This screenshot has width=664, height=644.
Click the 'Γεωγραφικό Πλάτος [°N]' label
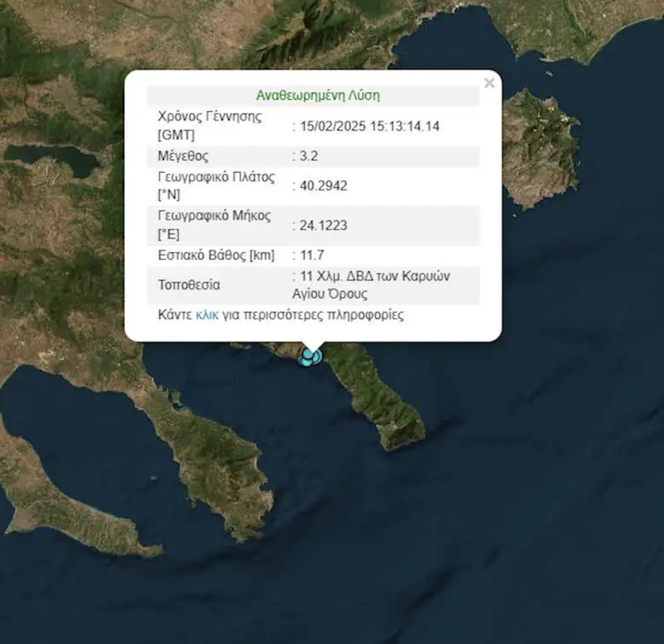(217, 186)
